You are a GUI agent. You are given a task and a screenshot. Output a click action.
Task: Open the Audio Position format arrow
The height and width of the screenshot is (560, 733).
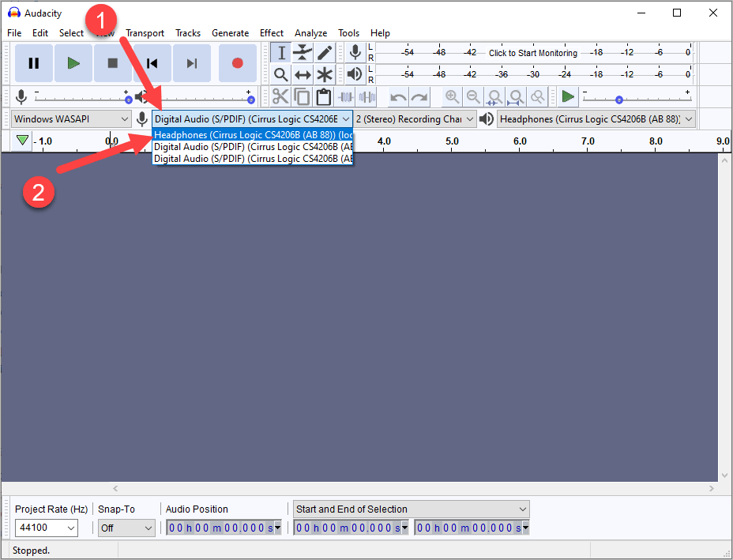278,528
